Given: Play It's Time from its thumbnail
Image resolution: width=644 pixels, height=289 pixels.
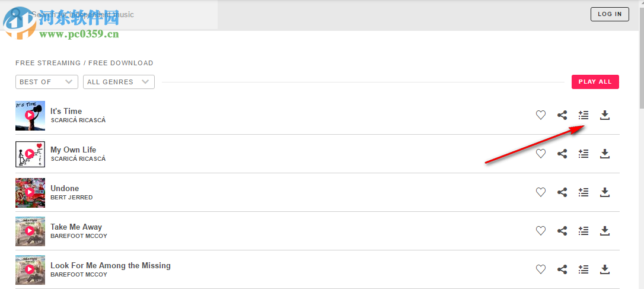Looking at the screenshot, I should [x=30, y=115].
